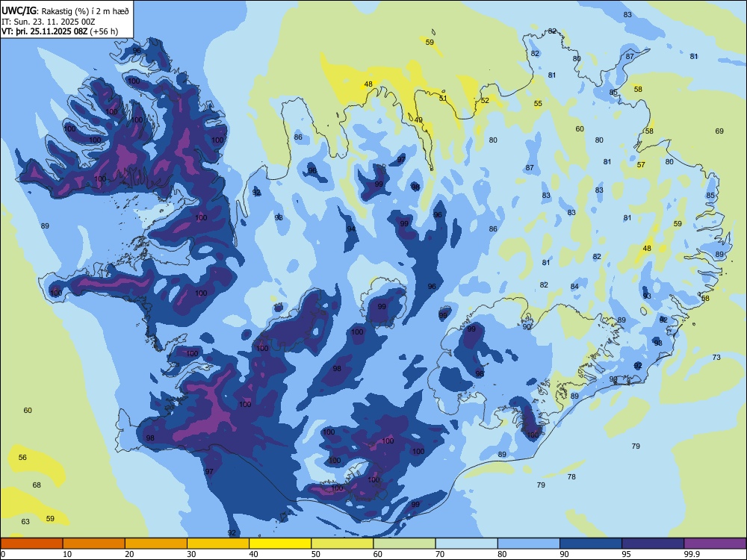Screen dimensions: 747x560
Task: Click the title 'UWC/IG: Rakastig (%) í 2 m hæð'
Action: tap(65, 10)
